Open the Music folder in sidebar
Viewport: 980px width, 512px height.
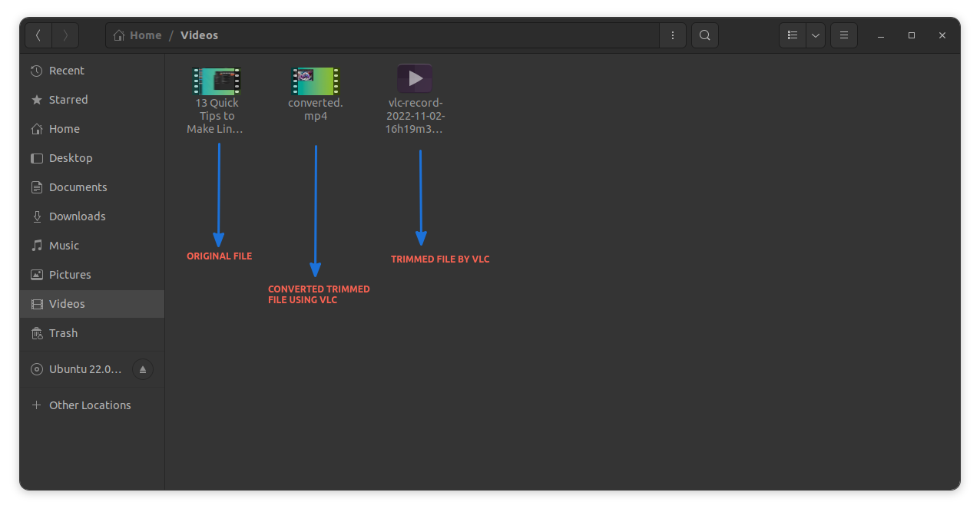(64, 246)
